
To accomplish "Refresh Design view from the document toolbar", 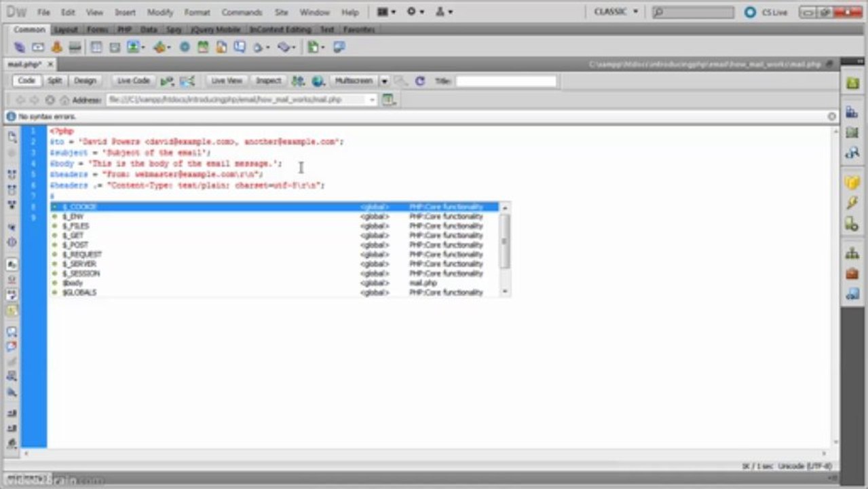I will [x=420, y=81].
